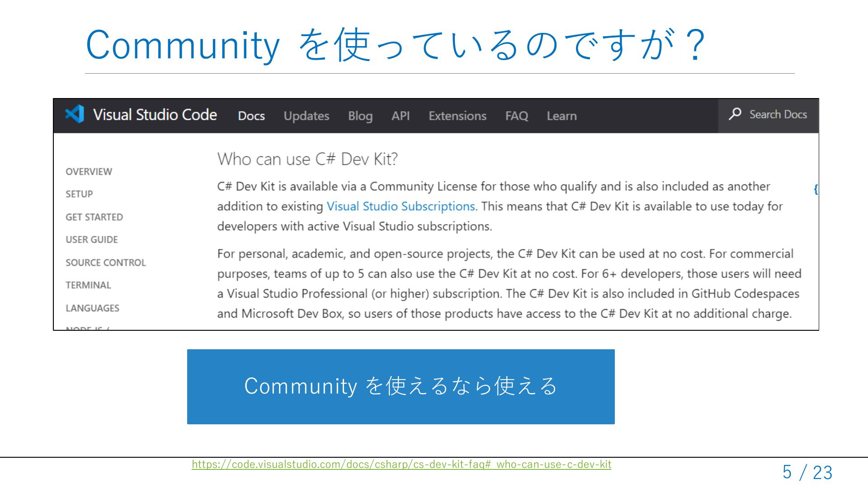Viewport: 868px width, 488px height.
Task: Select OVERVIEW in the docs sidebar
Action: pos(89,172)
